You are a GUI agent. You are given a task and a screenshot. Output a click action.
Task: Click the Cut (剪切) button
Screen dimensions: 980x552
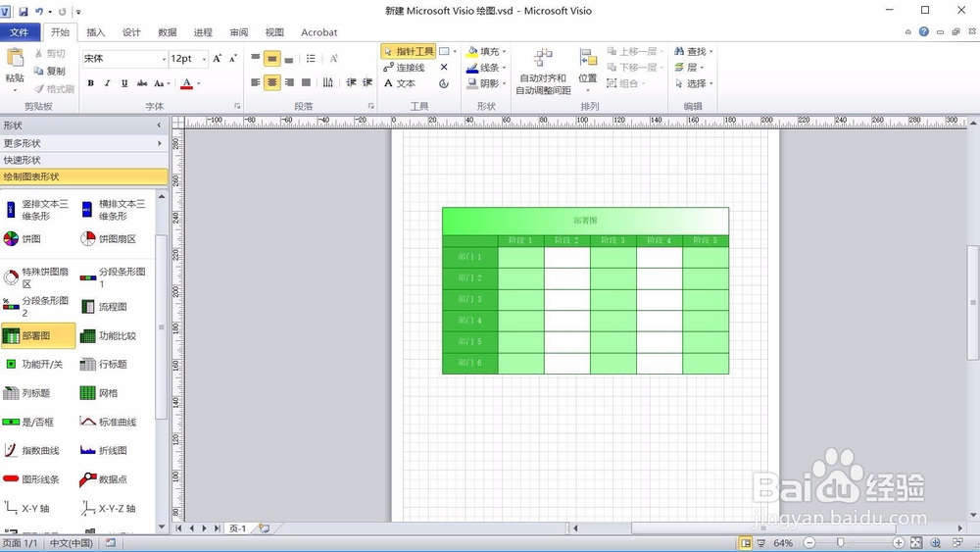(50, 54)
